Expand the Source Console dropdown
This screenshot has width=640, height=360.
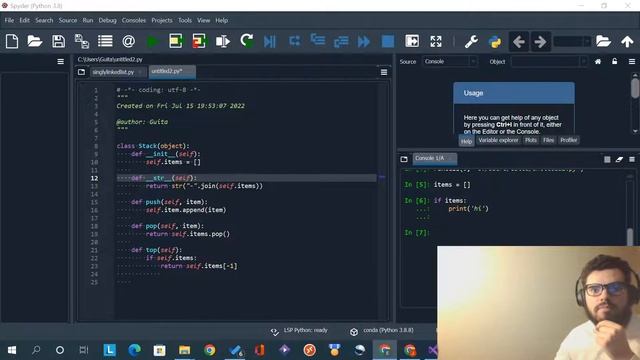tap(473, 62)
